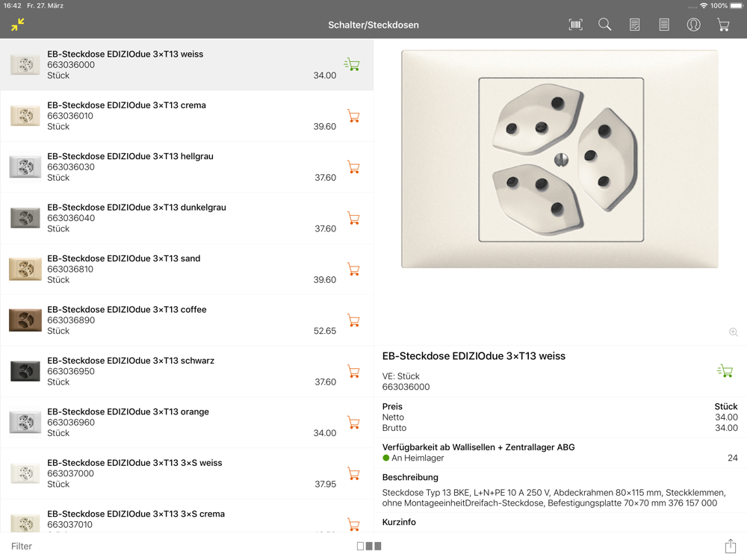Open the large product image of white socket
The width and height of the screenshot is (747, 560).
pyautogui.click(x=560, y=159)
